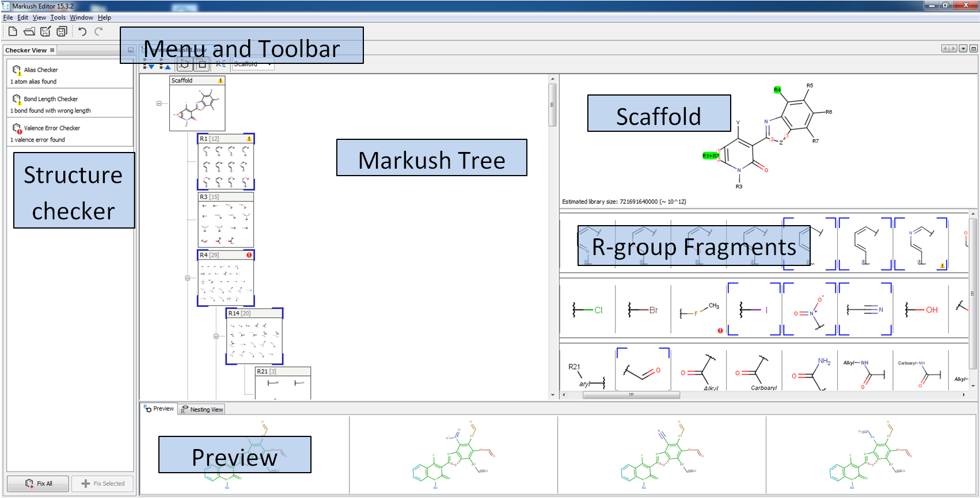Collapse the R4 tree node
Screen dimensions: 980x498
pos(187,278)
